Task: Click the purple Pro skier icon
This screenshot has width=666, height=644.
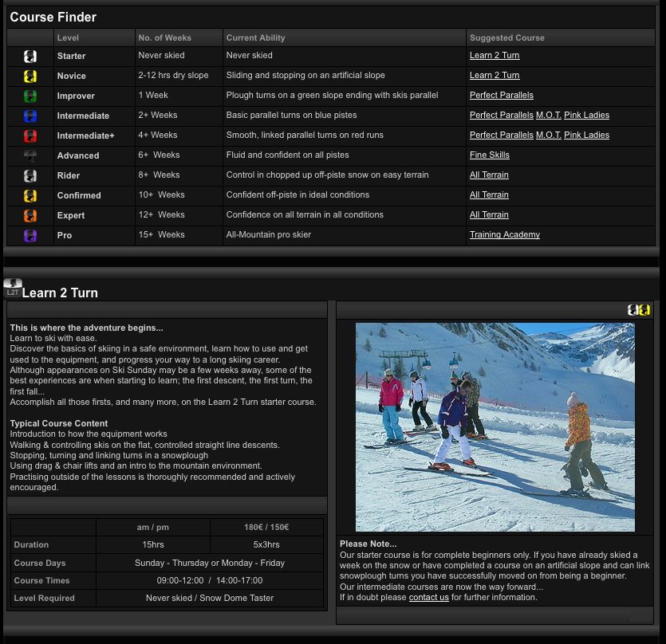Action: 30,235
